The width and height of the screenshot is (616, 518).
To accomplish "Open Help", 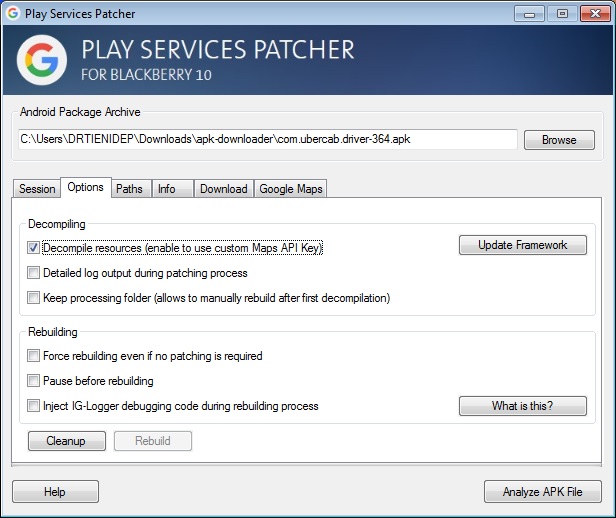I will 55,492.
